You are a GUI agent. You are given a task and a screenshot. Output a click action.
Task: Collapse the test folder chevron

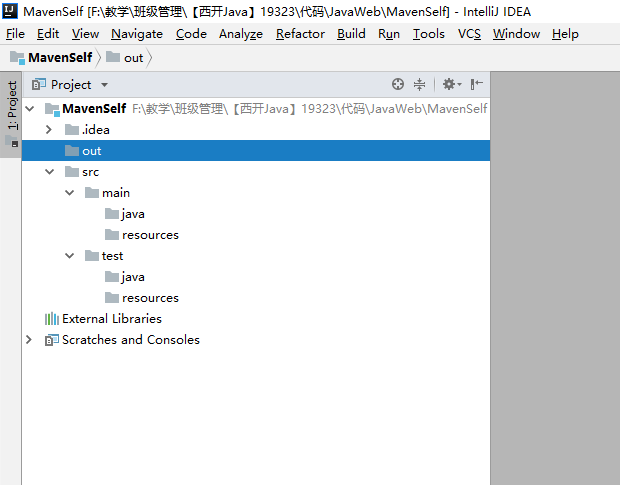pyautogui.click(x=70, y=256)
